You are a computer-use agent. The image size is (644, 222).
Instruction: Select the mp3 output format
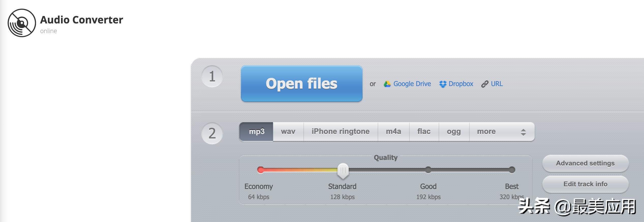click(x=256, y=132)
